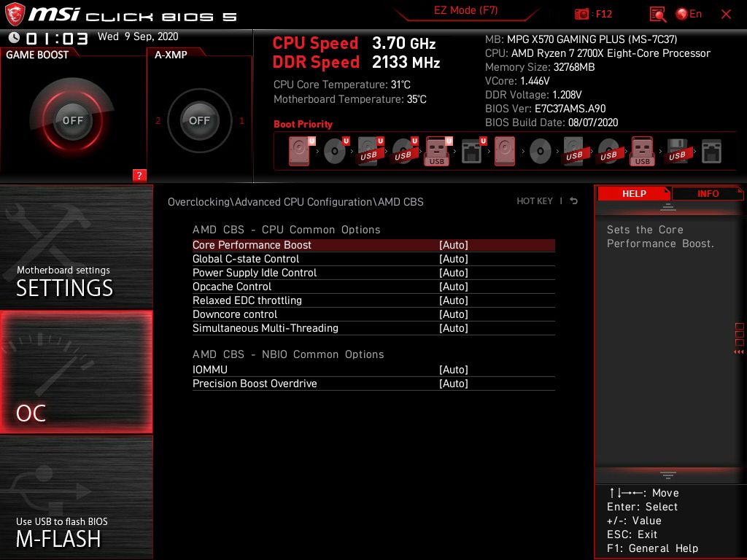
Task: Select the legacy USB optical drive boot icon
Action: (608, 152)
